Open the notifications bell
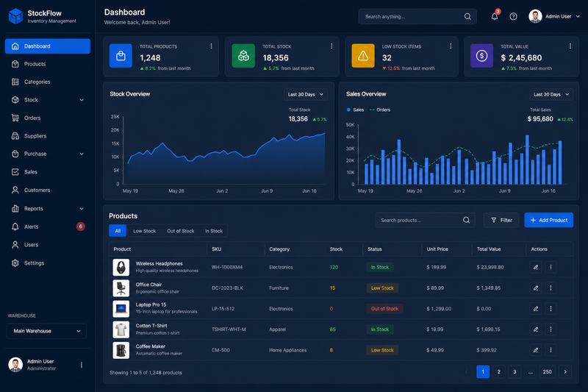588x392 pixels. 495,16
